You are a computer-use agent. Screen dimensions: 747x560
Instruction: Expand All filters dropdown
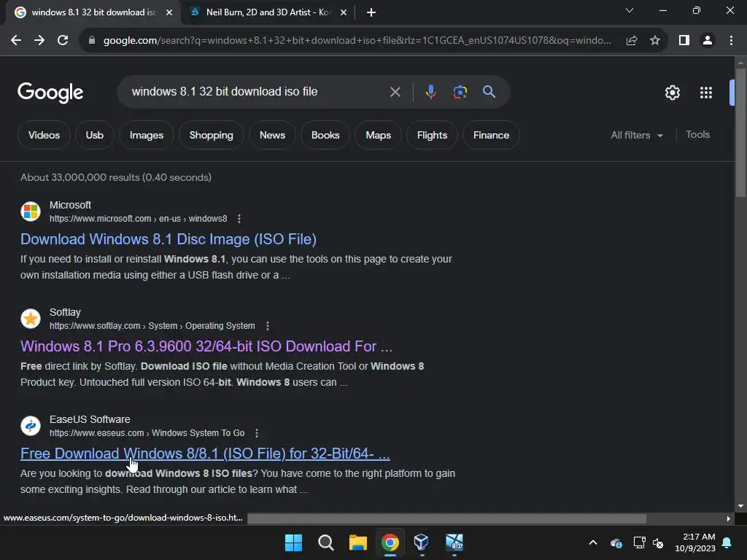[636, 135]
